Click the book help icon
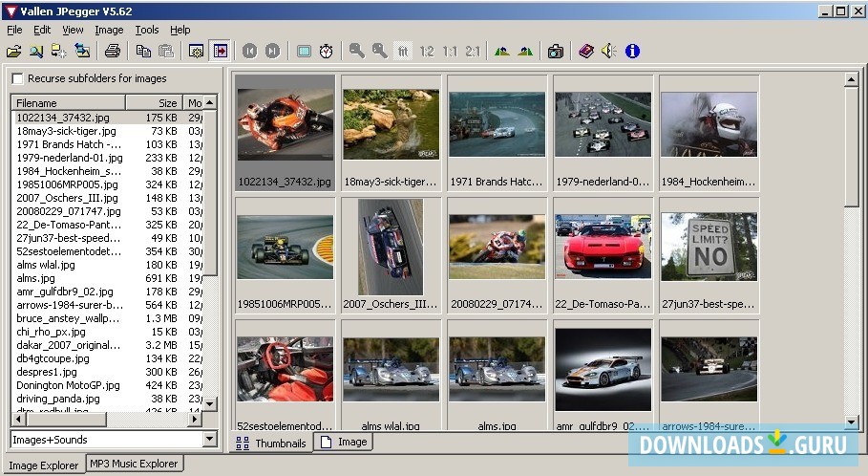Image resolution: width=868 pixels, height=476 pixels. pyautogui.click(x=585, y=51)
